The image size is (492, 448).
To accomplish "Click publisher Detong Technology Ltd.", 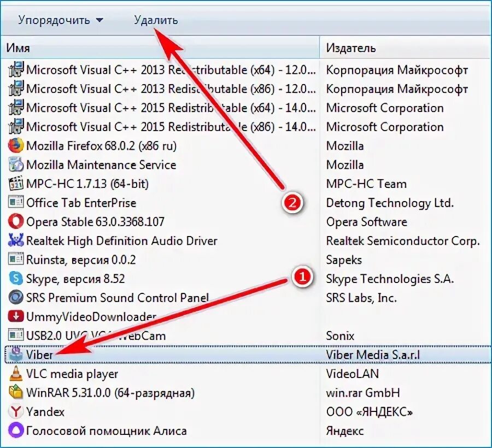I will (x=390, y=203).
